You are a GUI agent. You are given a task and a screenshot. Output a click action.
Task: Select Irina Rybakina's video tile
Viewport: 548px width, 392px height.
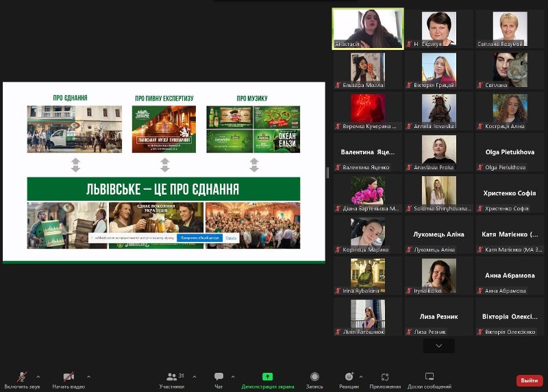368,275
